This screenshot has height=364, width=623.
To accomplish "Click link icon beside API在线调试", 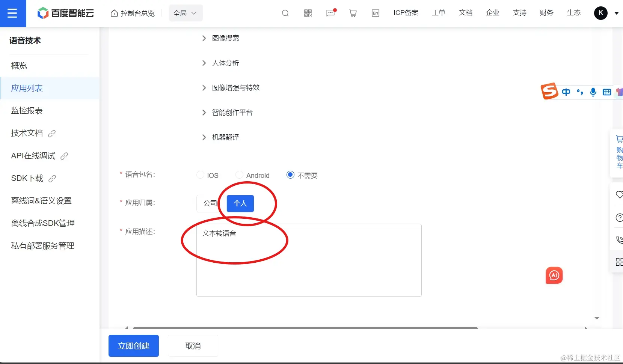I will click(x=64, y=156).
